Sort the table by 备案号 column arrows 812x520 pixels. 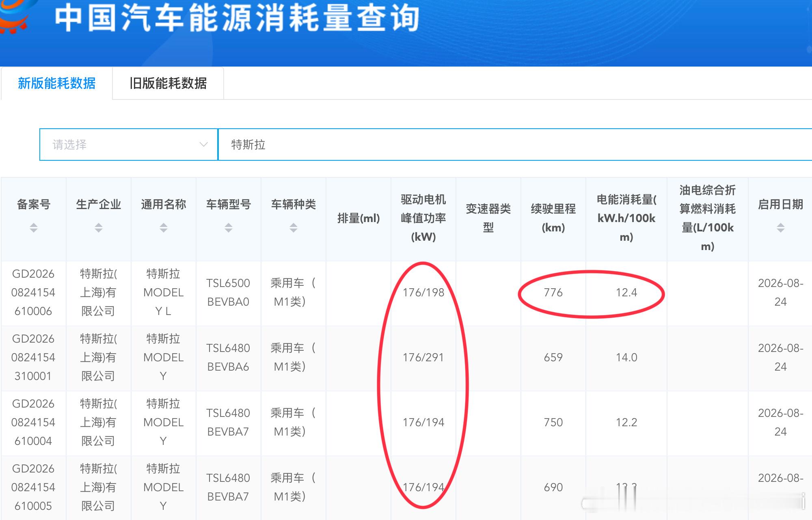34,227
